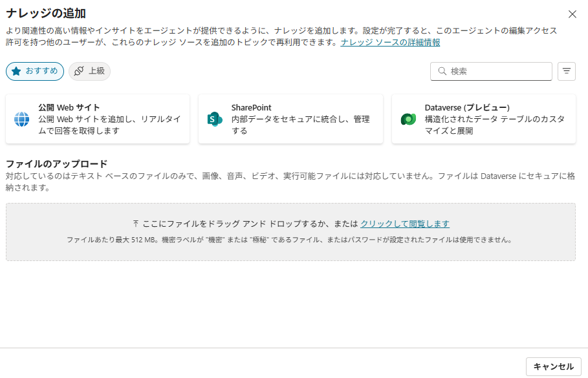Open the ナレッジ ソースの詳細情報 link
The image size is (588, 378).
390,43
